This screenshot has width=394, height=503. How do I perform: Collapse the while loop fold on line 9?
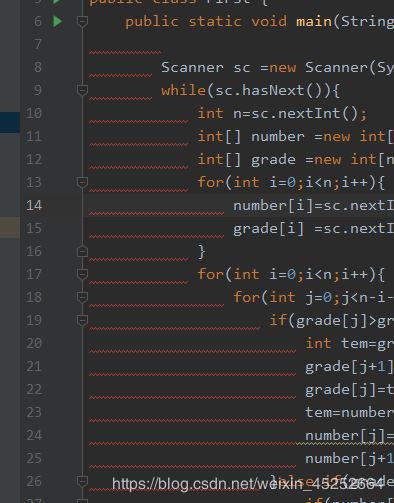point(82,90)
